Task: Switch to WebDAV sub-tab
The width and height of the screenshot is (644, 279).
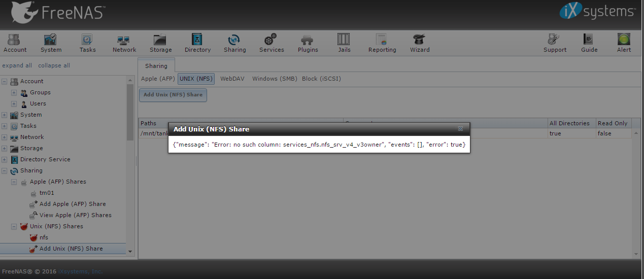Action: (x=233, y=79)
